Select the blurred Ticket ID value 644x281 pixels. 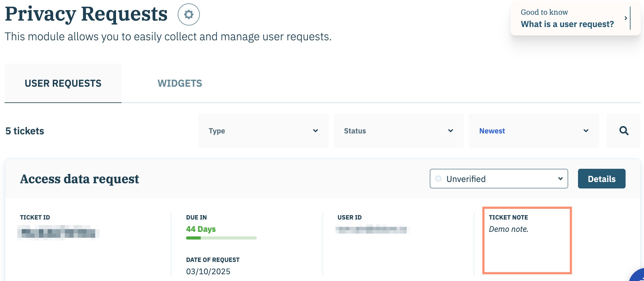coord(58,232)
